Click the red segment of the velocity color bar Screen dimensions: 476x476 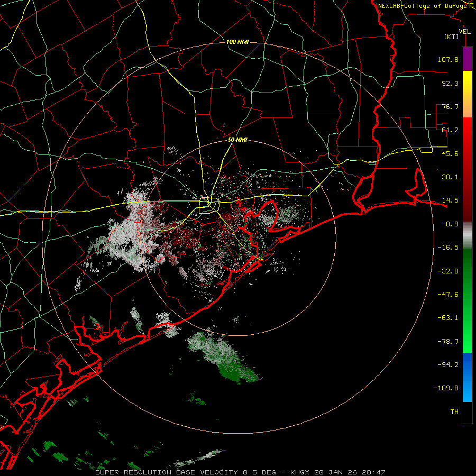(x=467, y=169)
